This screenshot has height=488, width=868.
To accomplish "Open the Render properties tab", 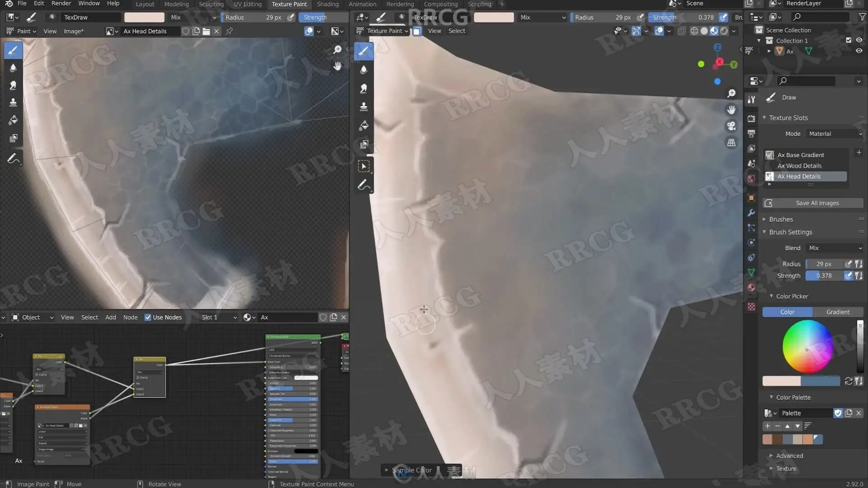I will [751, 118].
